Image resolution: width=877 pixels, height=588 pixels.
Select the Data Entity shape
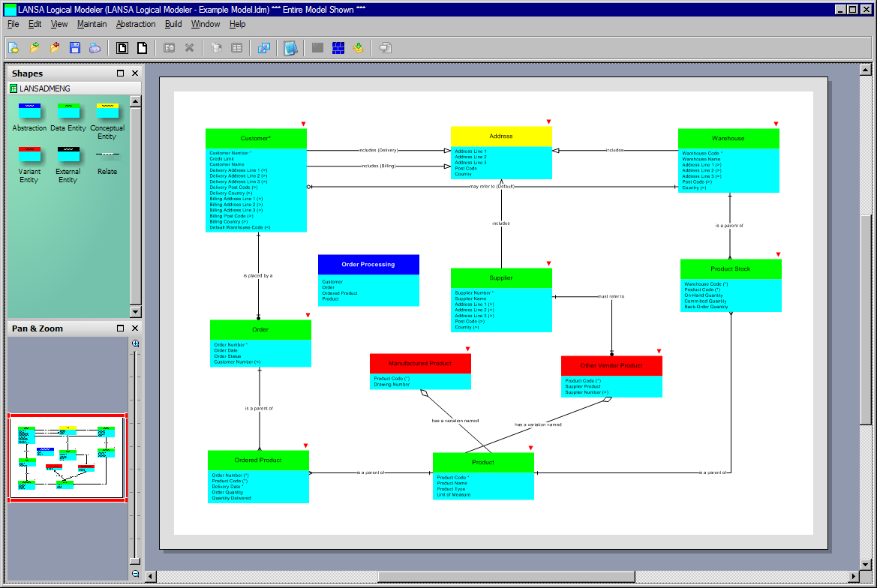68,118
